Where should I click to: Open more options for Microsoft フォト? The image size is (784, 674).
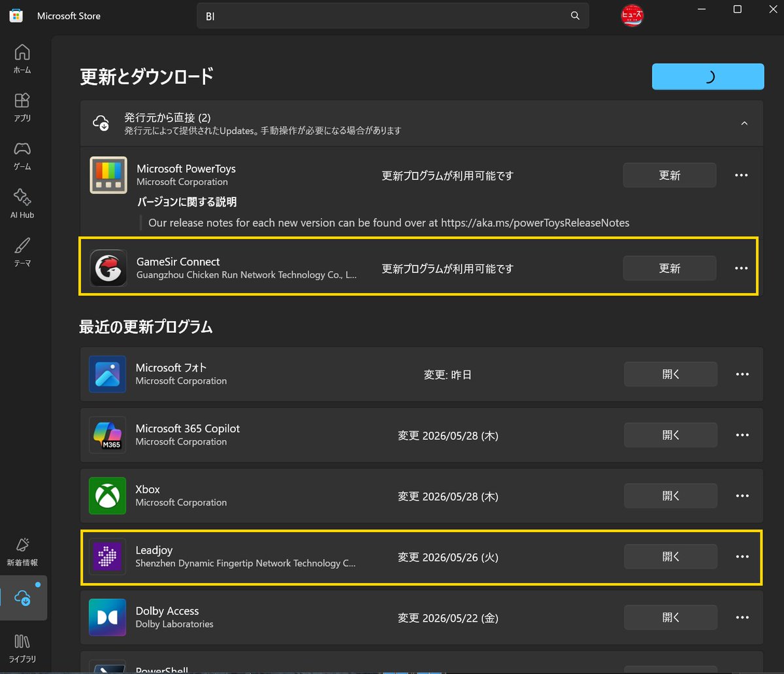(x=742, y=375)
